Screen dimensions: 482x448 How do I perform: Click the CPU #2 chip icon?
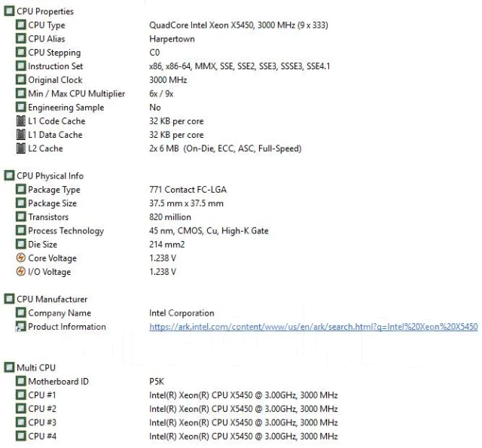point(20,408)
